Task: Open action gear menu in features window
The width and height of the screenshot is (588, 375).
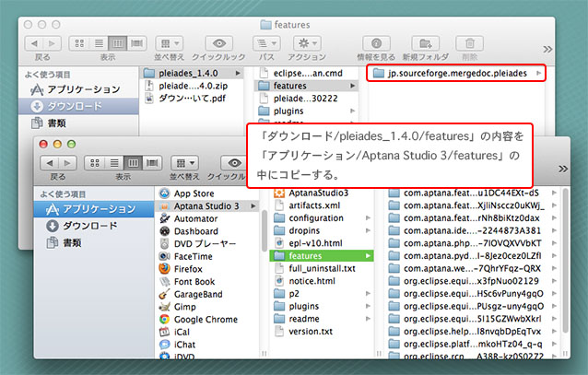Action: click(307, 43)
